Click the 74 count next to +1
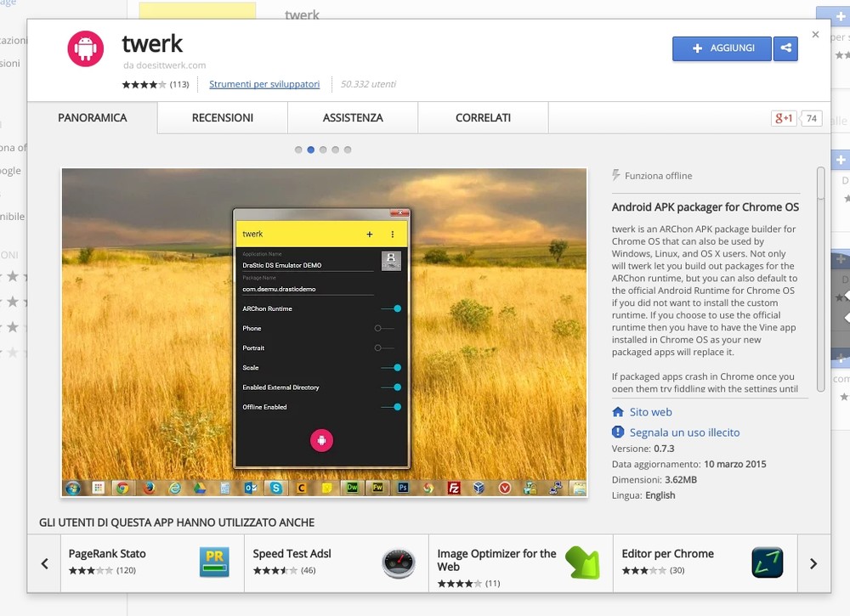The height and width of the screenshot is (616, 850). pyautogui.click(x=812, y=118)
